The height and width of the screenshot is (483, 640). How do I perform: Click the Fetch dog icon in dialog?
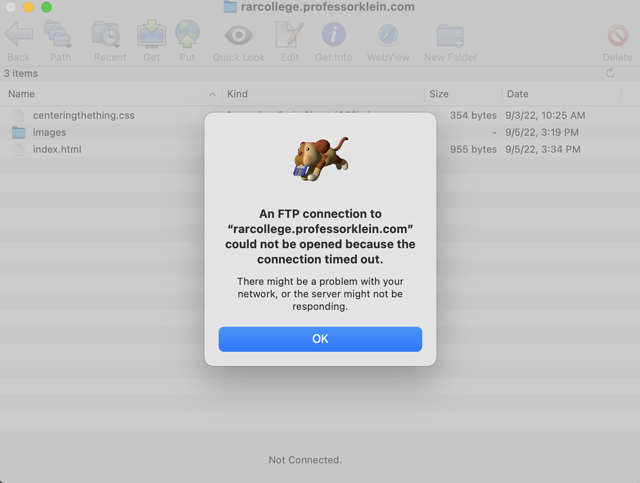[320, 159]
